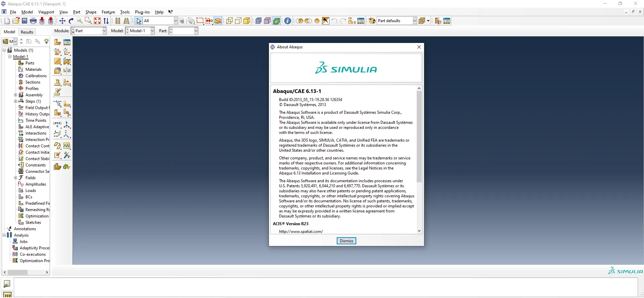Screen dimensions: 644x298
Task: Click the Query information icon
Action: pos(288,21)
